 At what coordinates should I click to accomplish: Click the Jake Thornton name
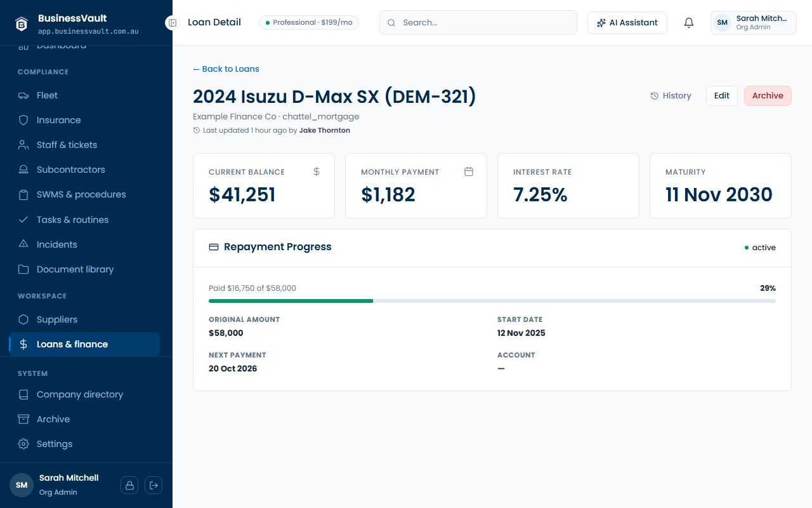[x=325, y=130]
